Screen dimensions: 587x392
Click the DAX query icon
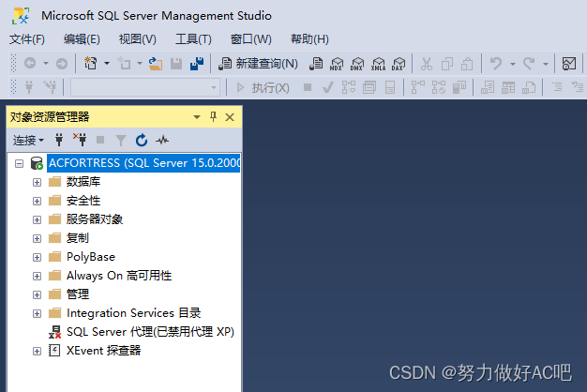(399, 64)
